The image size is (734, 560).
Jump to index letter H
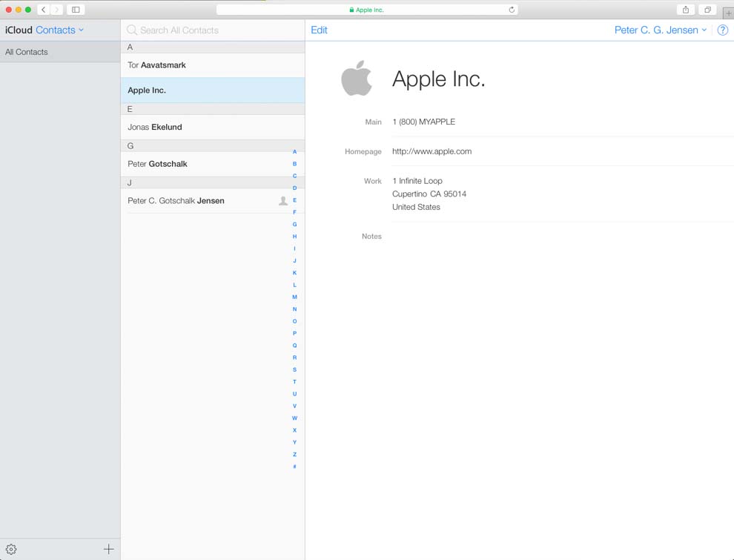click(294, 237)
